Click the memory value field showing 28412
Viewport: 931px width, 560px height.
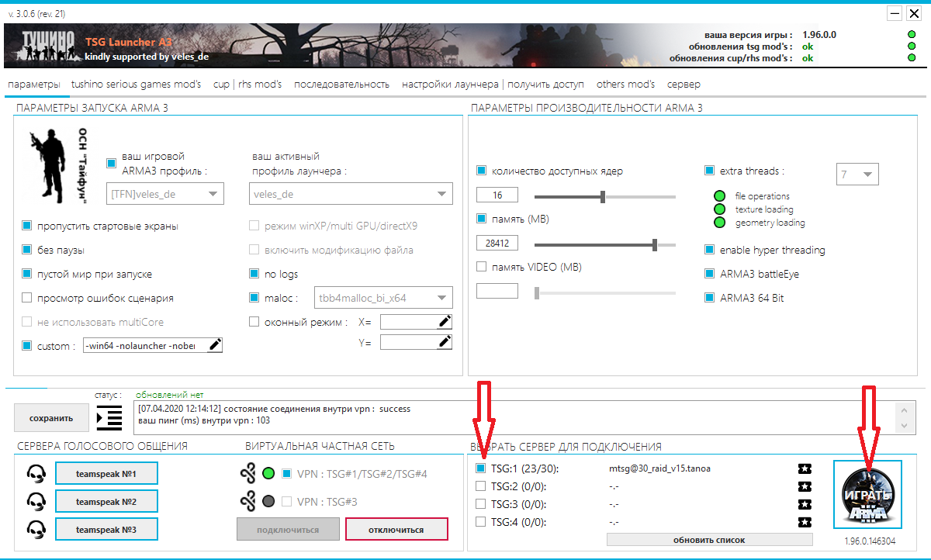tap(497, 243)
